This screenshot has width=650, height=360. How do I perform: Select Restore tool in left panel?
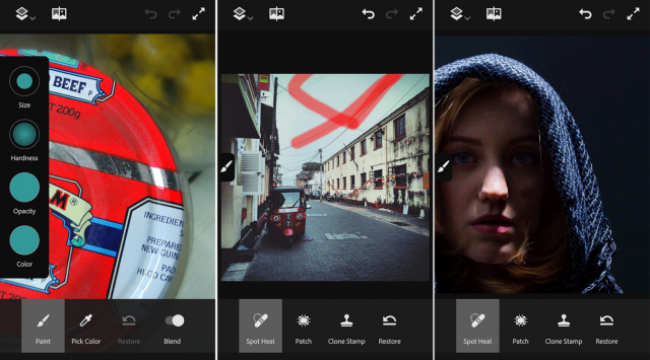tap(129, 329)
